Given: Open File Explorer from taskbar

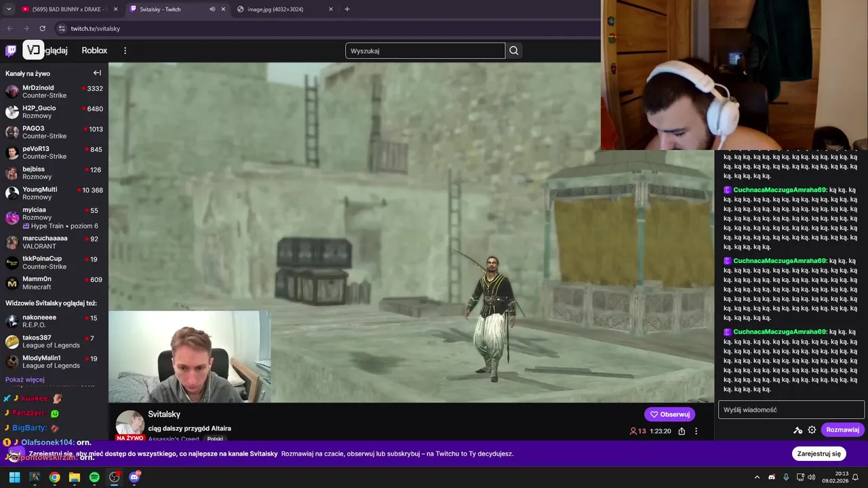Looking at the screenshot, I should tap(75, 477).
